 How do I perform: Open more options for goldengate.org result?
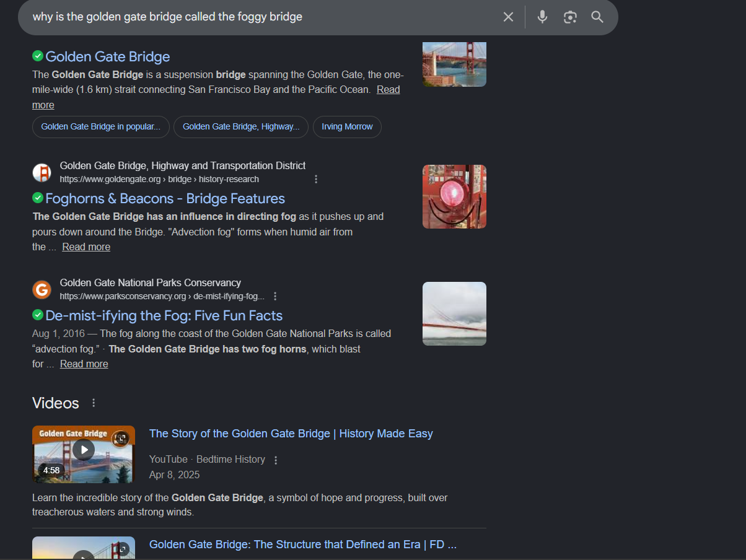tap(316, 179)
